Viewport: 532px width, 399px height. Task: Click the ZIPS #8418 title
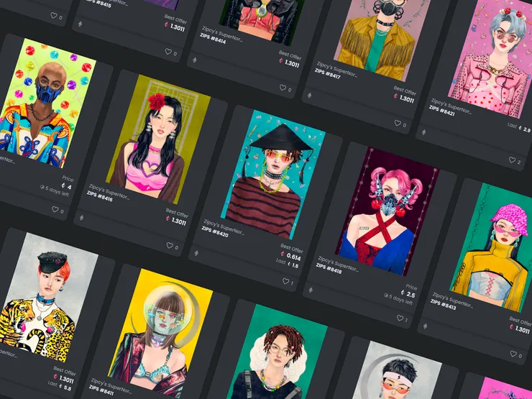tap(329, 268)
